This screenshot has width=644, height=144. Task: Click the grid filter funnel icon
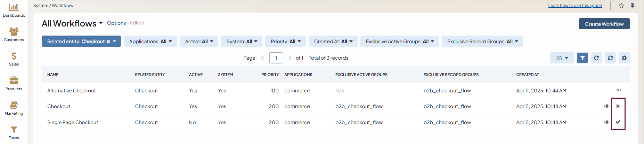[x=582, y=58]
